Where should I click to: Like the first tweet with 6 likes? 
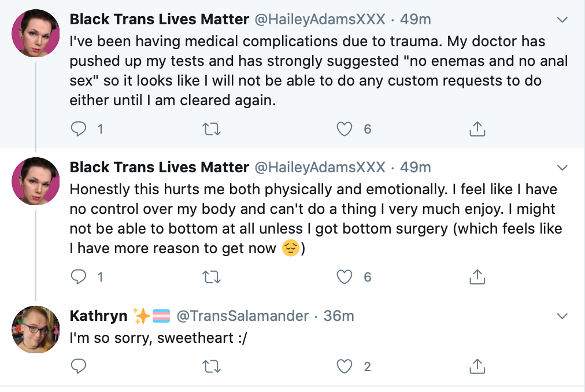coord(345,129)
